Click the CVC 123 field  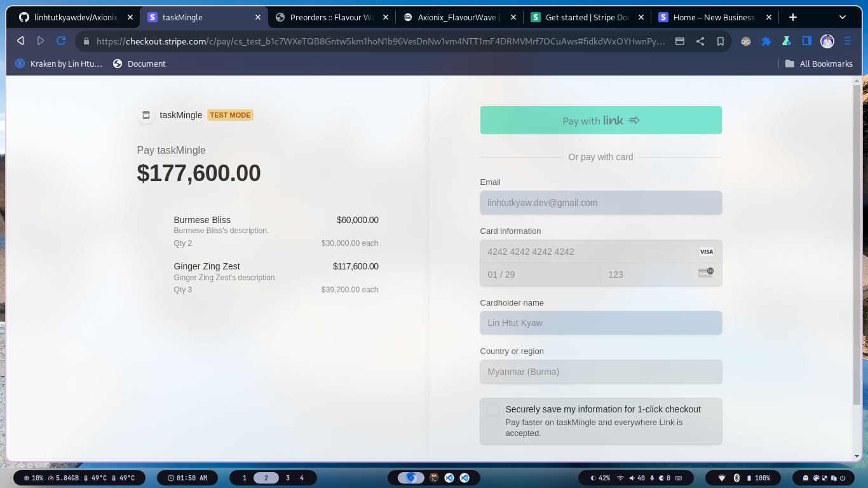pyautogui.click(x=661, y=274)
